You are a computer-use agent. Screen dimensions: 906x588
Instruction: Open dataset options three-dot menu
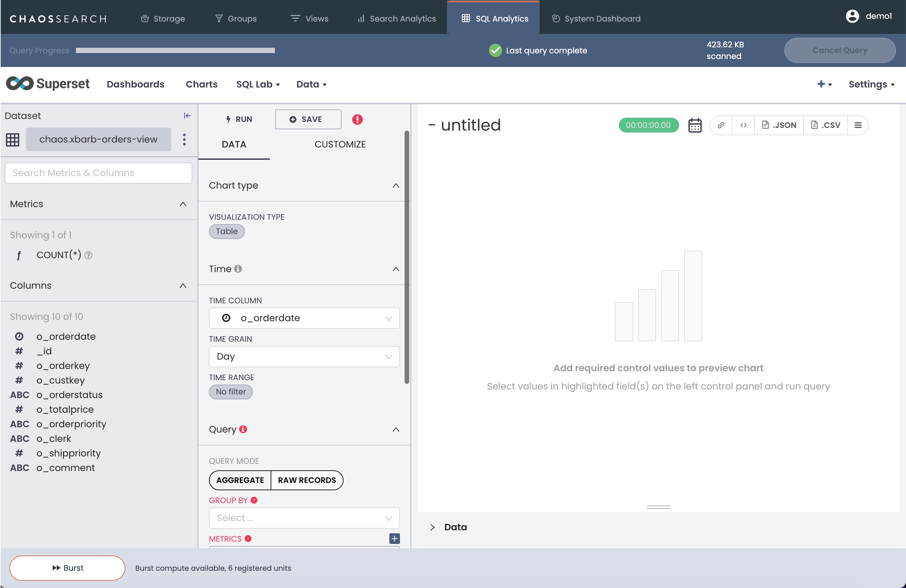184,139
